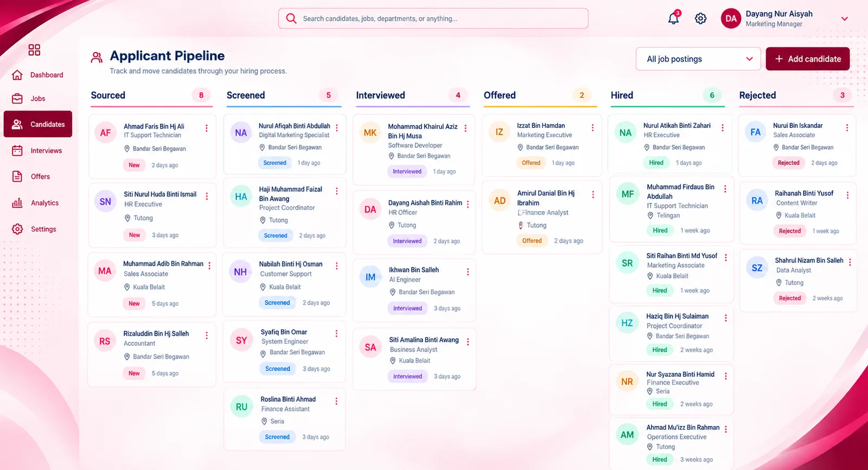Expand the user profile menu chevron
This screenshot has height=470, width=868.
[x=845, y=18]
